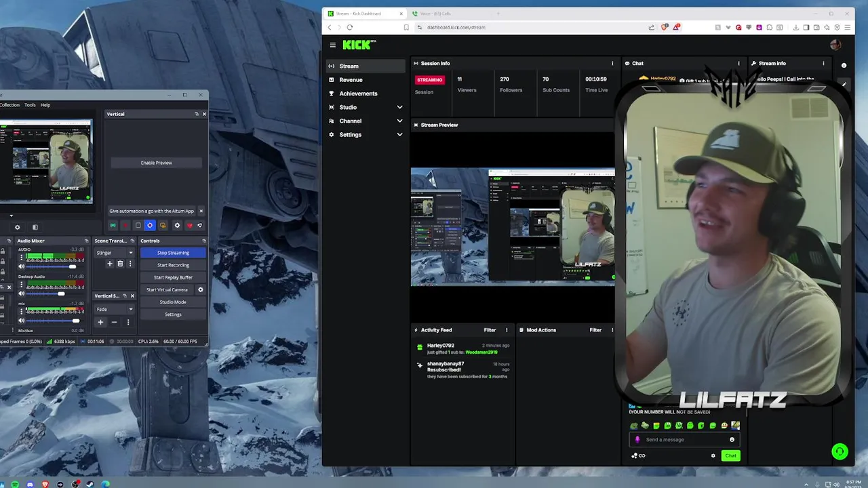Click the Brave shields icon in the address bar
The image size is (868, 488).
(x=664, y=27)
